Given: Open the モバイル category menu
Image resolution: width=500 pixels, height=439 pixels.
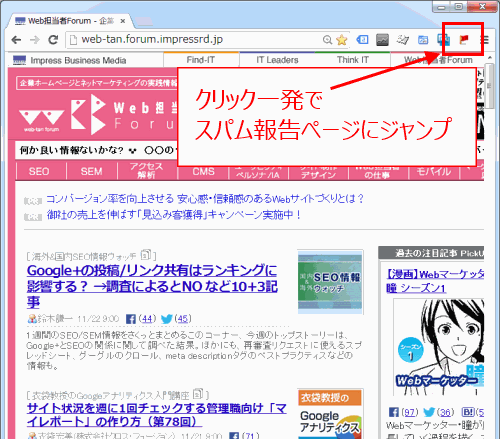Looking at the screenshot, I should pyautogui.click(x=433, y=171).
